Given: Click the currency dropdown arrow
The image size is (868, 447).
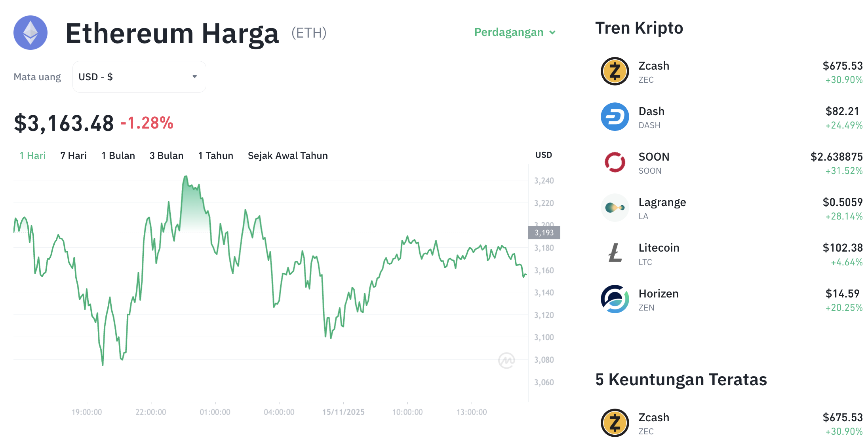Looking at the screenshot, I should pyautogui.click(x=194, y=76).
